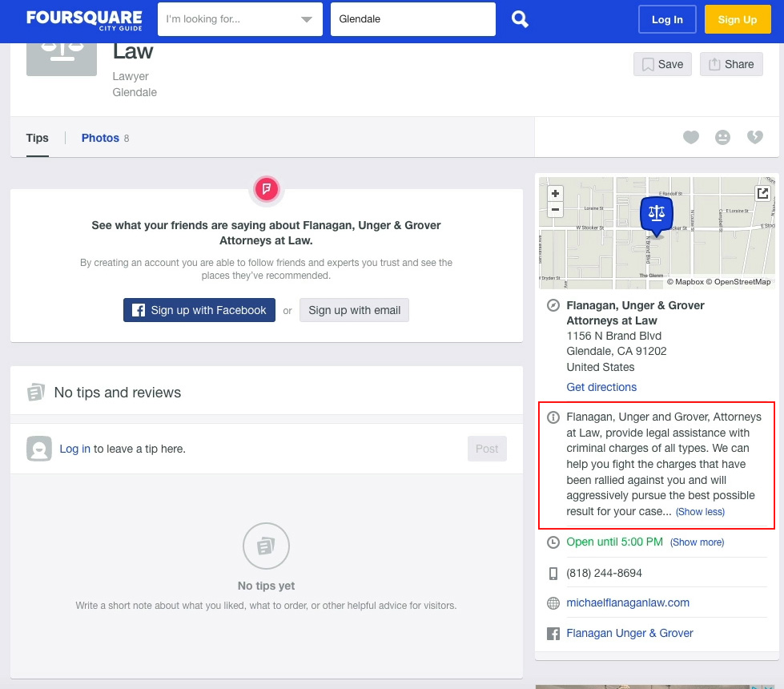Image resolution: width=784 pixels, height=689 pixels.
Task: Save this venue with Save button
Action: point(662,64)
